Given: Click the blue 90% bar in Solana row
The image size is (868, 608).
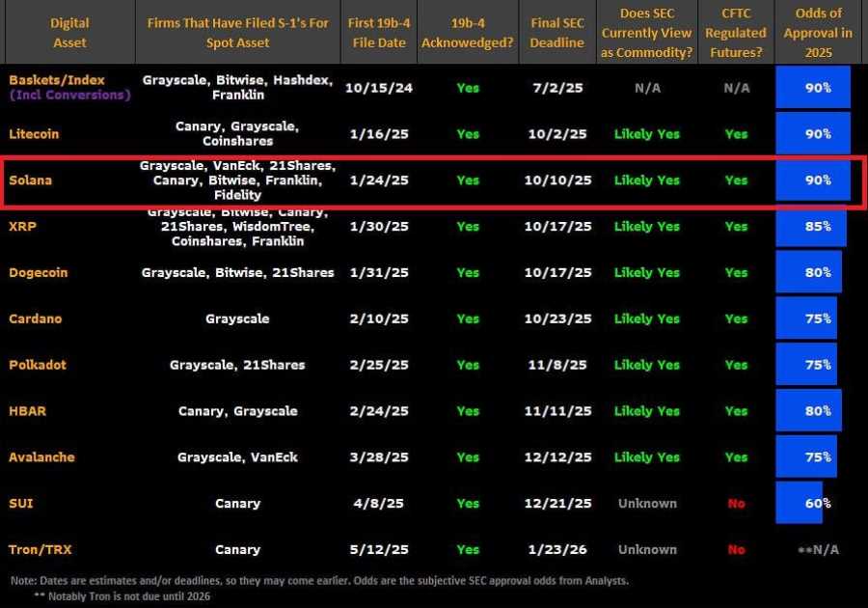Looking at the screenshot, I should click(813, 180).
